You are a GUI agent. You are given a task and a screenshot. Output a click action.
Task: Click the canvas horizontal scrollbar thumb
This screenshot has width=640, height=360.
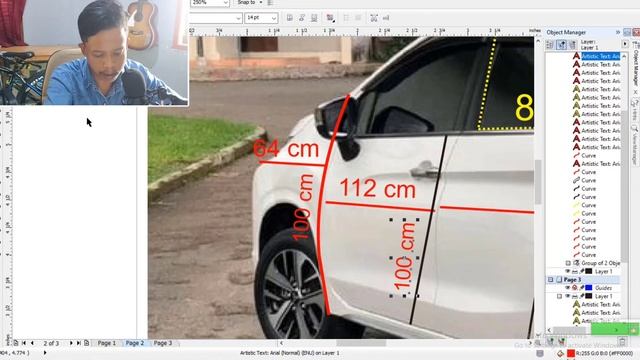click(361, 343)
